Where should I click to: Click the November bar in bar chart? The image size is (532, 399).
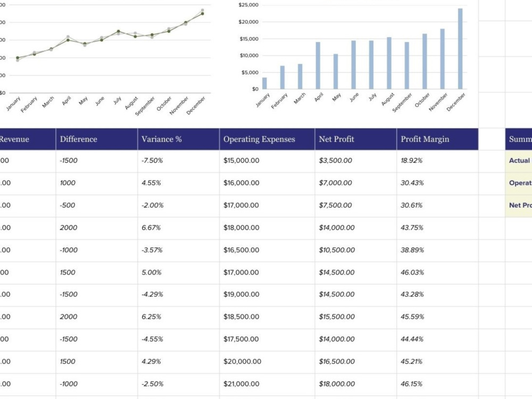coord(443,59)
